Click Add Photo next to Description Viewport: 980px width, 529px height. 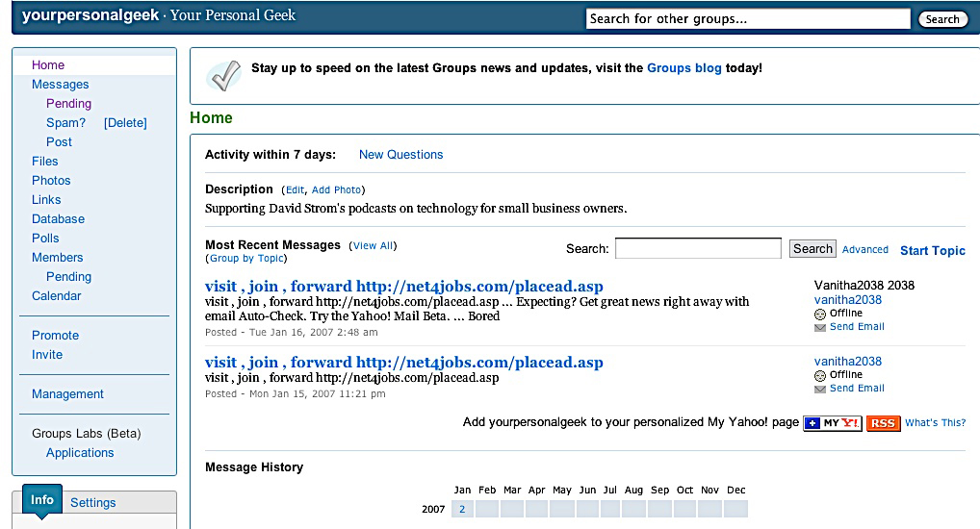336,189
